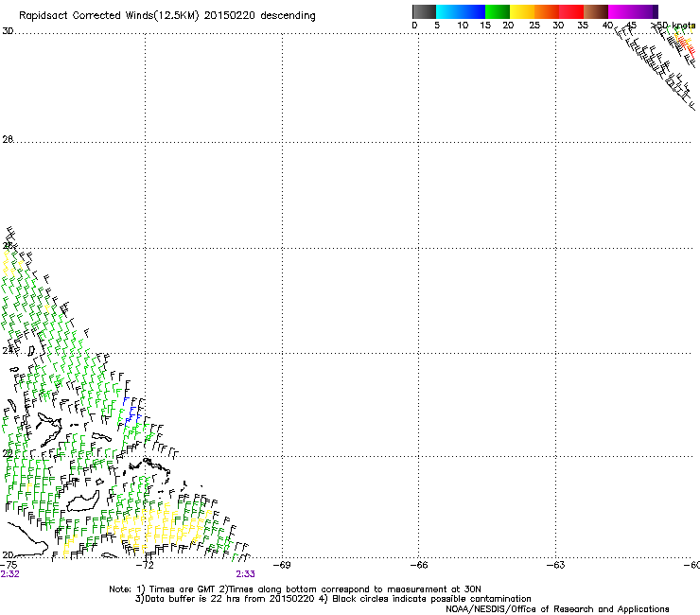This screenshot has width=700, height=615.
Task: Click the orange 25-30 knots color segment
Action: [x=547, y=11]
